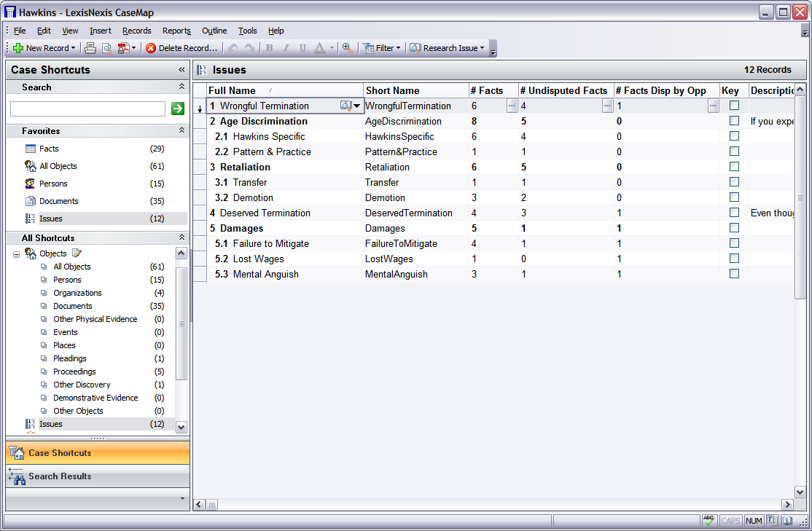Click edit pencil icon beside Objects

(77, 253)
